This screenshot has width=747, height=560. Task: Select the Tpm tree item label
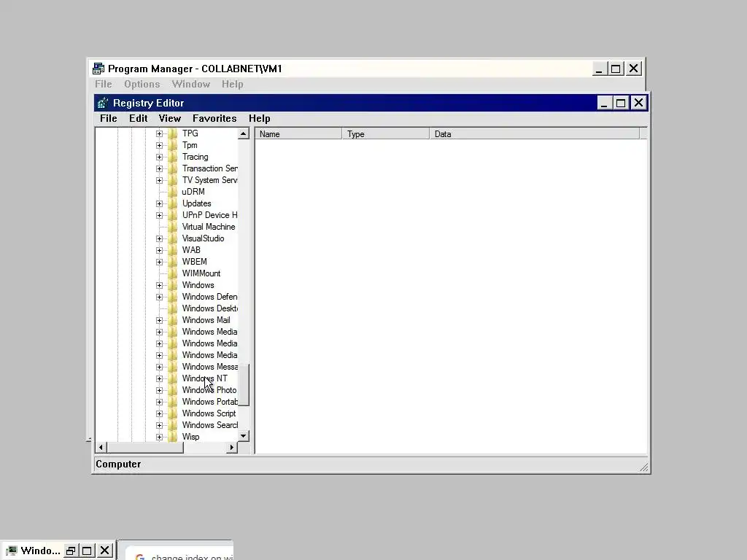(x=190, y=145)
